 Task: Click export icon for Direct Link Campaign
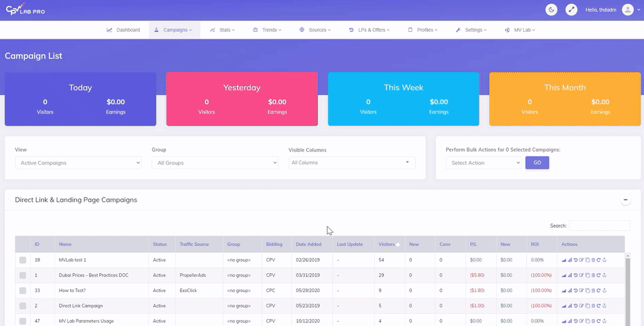[x=605, y=306]
